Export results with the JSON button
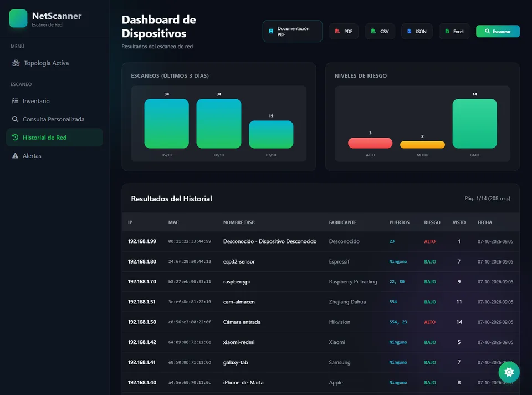Image resolution: width=532 pixels, height=395 pixels. point(417,31)
